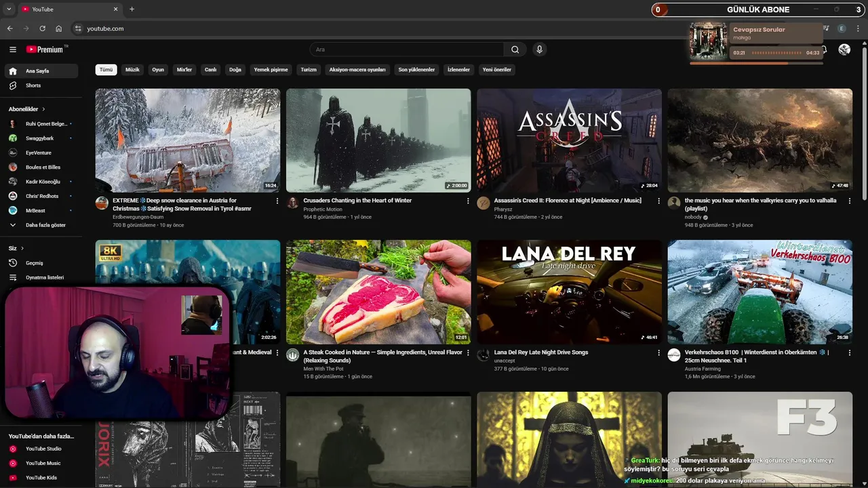
Task: Select the Turizm filter chip
Action: 309,70
